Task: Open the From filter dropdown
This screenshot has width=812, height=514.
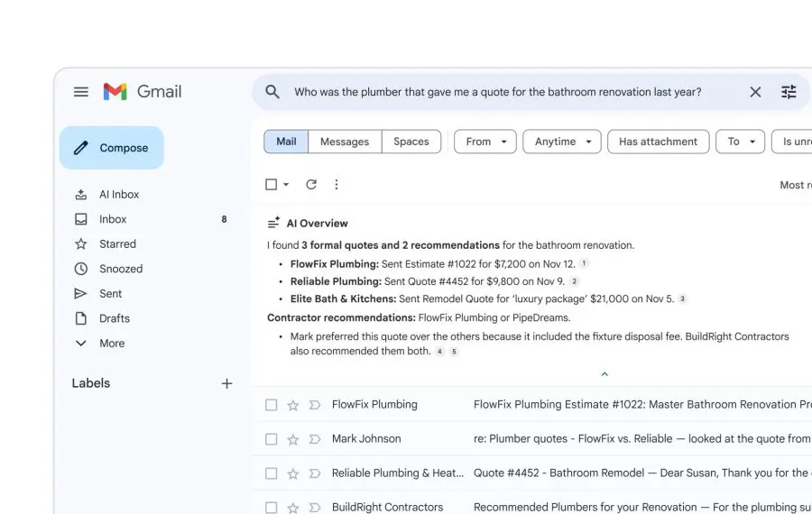Action: point(485,142)
